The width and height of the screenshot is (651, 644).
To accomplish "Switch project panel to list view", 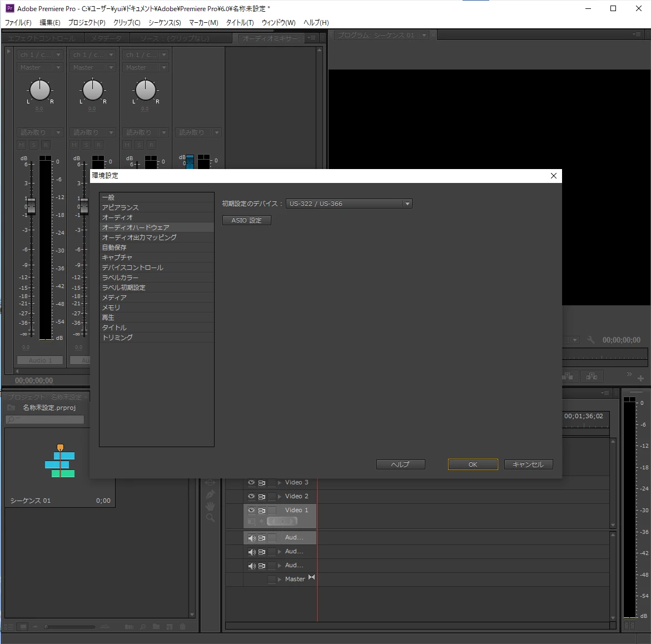I will pyautogui.click(x=9, y=627).
